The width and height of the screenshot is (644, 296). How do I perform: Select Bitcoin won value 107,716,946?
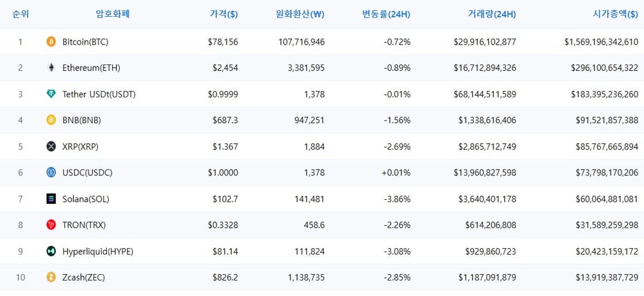pos(301,42)
